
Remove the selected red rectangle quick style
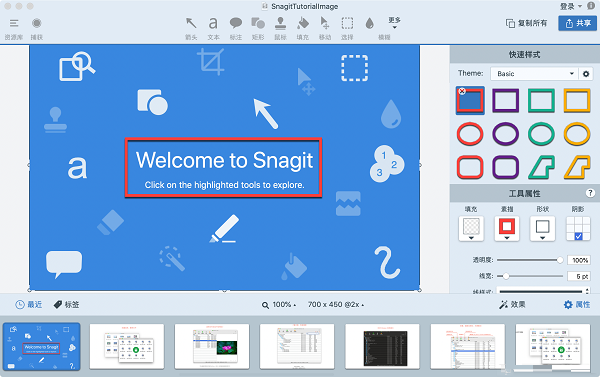pos(462,91)
